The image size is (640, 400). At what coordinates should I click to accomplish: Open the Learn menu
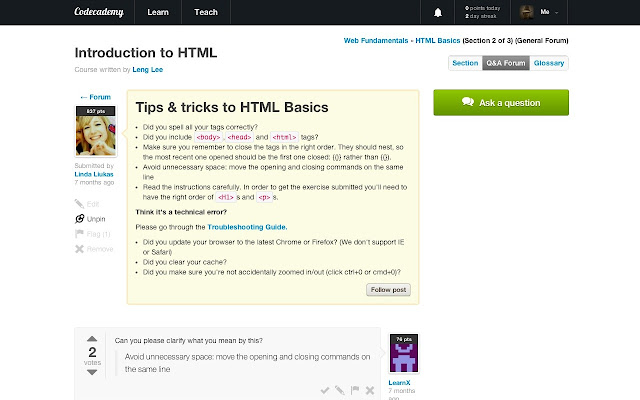(158, 13)
